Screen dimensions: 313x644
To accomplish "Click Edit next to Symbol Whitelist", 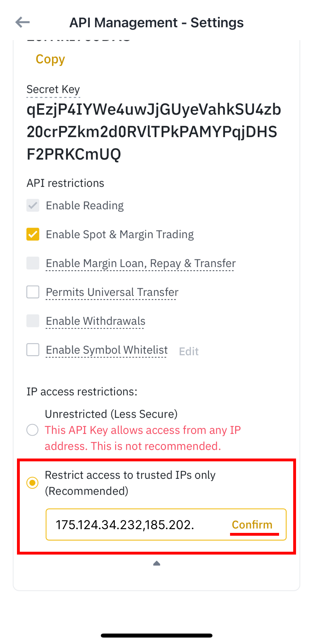I will point(189,352).
